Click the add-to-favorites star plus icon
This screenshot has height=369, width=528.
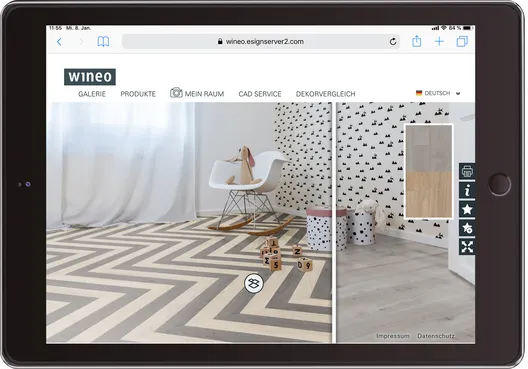[467, 228]
